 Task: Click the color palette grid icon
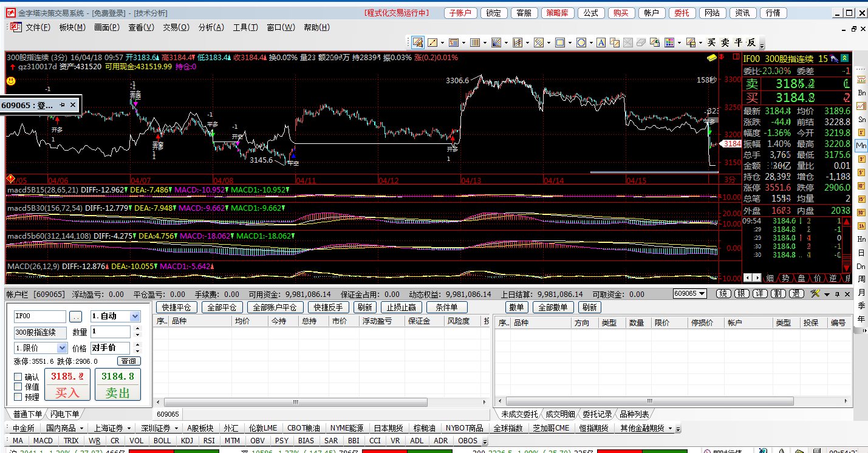click(x=669, y=43)
